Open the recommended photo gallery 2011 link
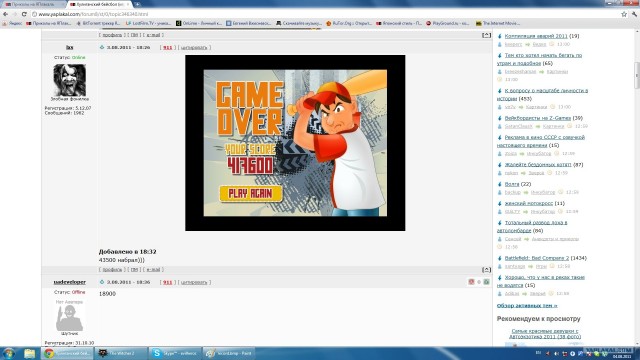 click(x=545, y=334)
